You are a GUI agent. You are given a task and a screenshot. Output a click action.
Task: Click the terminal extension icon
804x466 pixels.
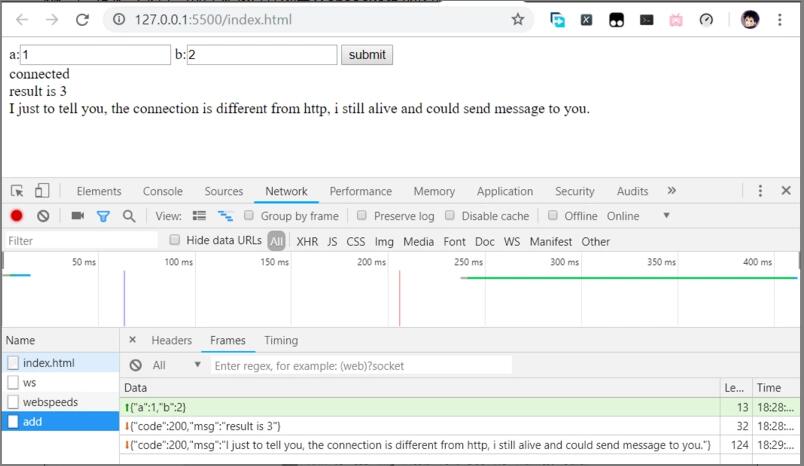pos(646,20)
